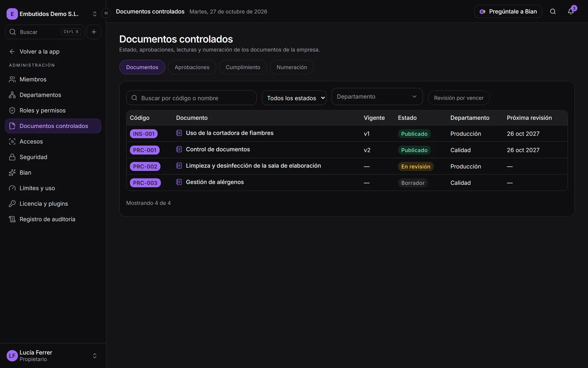This screenshot has width=588, height=368.
Task: Click the document icon of Control de documentos
Action: tap(179, 149)
